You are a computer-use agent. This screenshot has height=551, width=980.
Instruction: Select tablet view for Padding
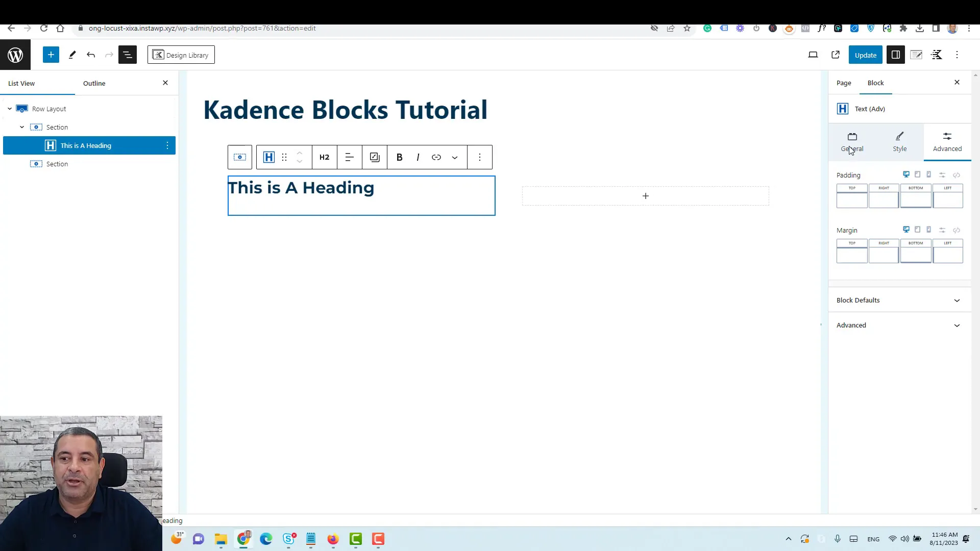(918, 174)
